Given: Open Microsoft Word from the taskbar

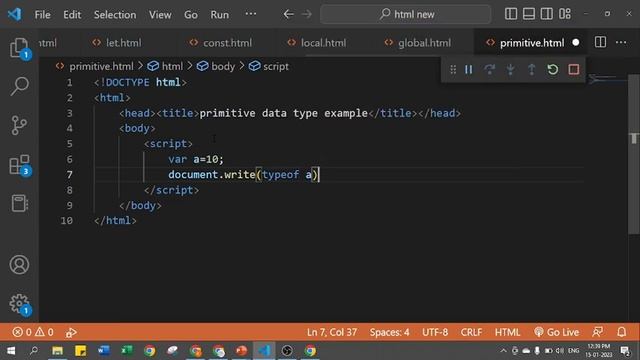Looking at the screenshot, I should click(x=104, y=350).
